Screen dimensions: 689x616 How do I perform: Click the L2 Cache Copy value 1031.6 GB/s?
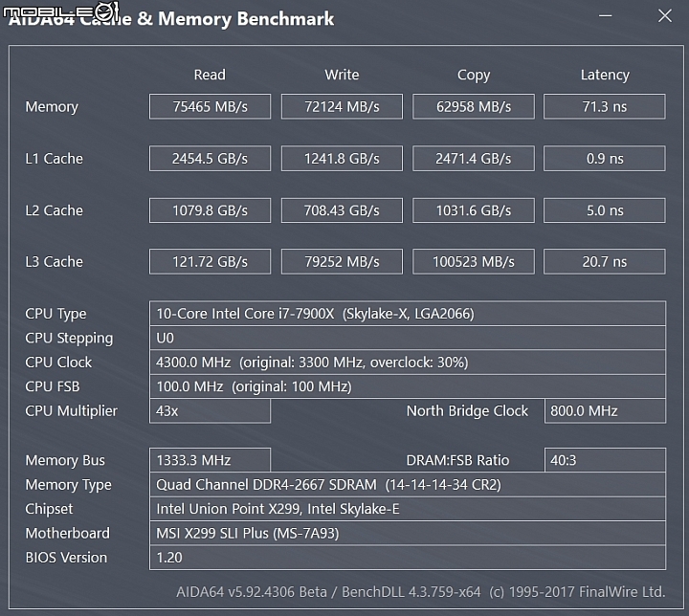coord(474,210)
